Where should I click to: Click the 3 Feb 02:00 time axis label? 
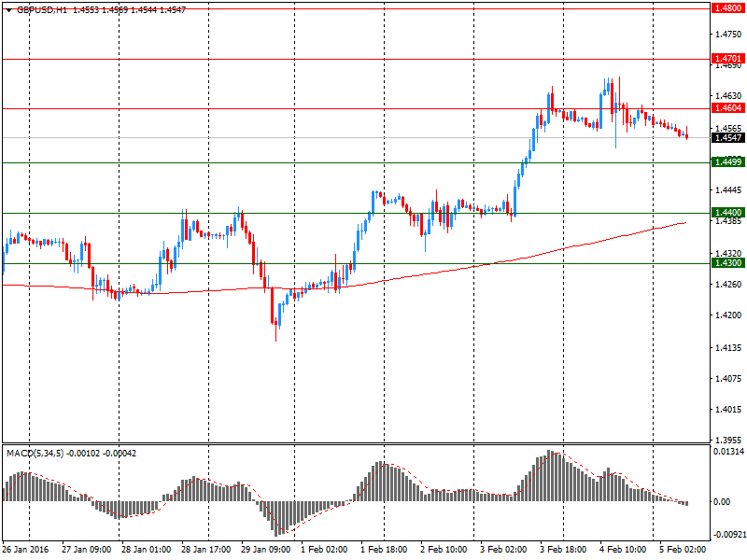click(x=503, y=550)
